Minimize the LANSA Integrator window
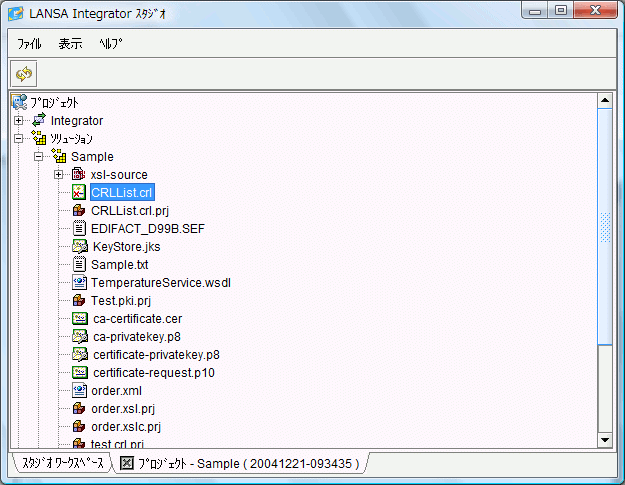The width and height of the screenshot is (625, 485). tap(535, 11)
